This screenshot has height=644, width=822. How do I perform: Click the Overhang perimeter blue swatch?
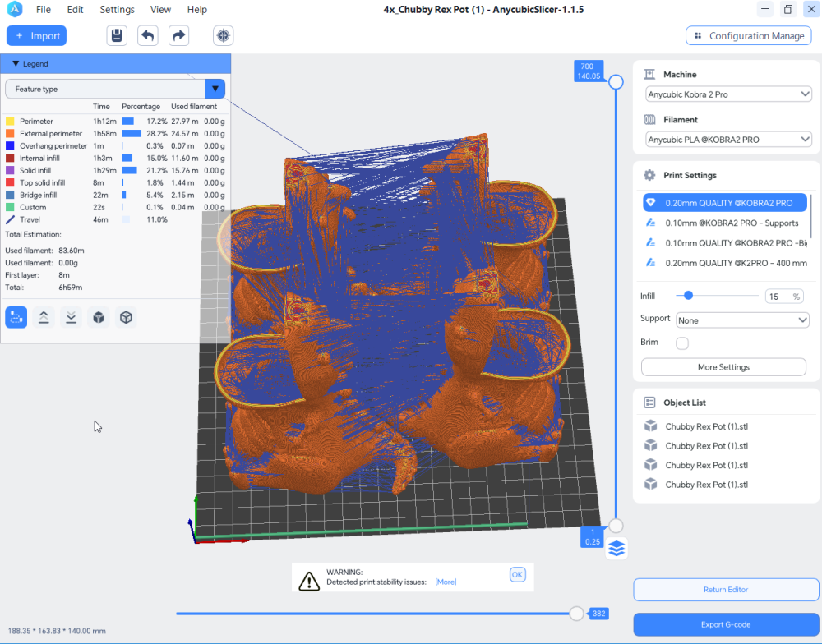coord(10,145)
